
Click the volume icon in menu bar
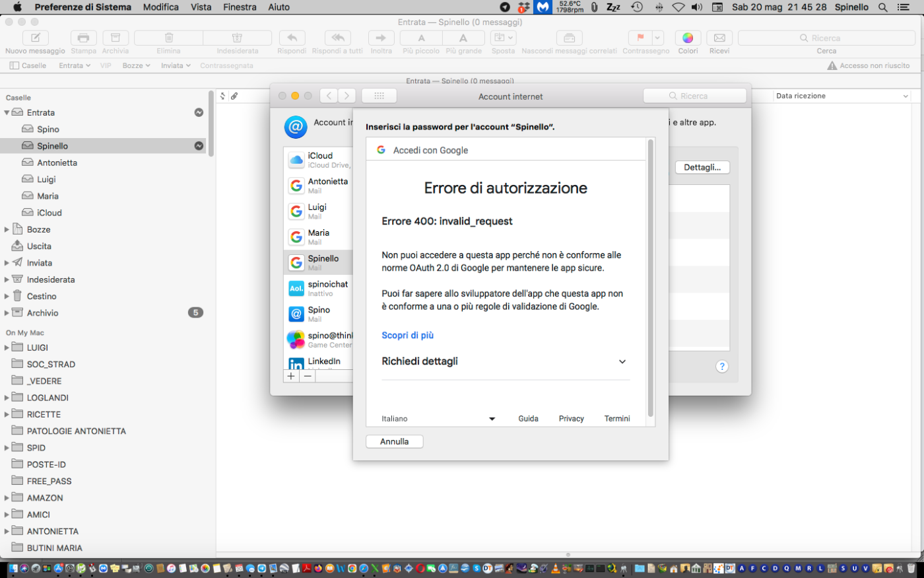click(x=697, y=7)
